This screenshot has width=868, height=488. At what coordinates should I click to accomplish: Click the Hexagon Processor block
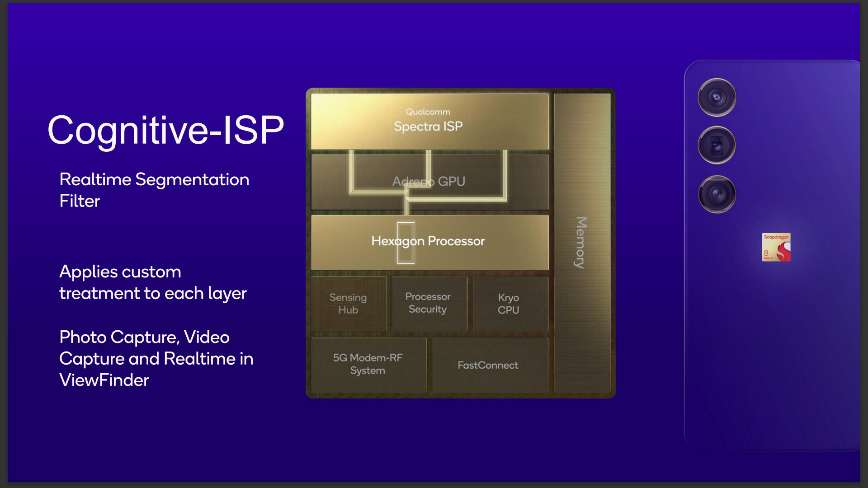427,241
